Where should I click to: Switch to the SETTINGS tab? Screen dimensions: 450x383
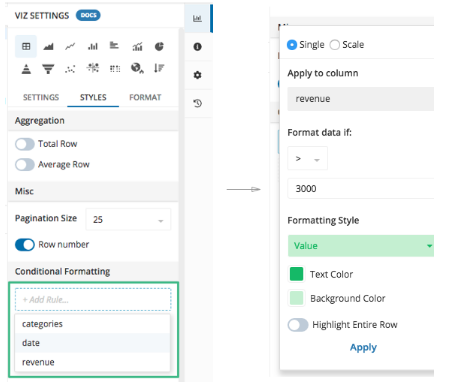(41, 97)
